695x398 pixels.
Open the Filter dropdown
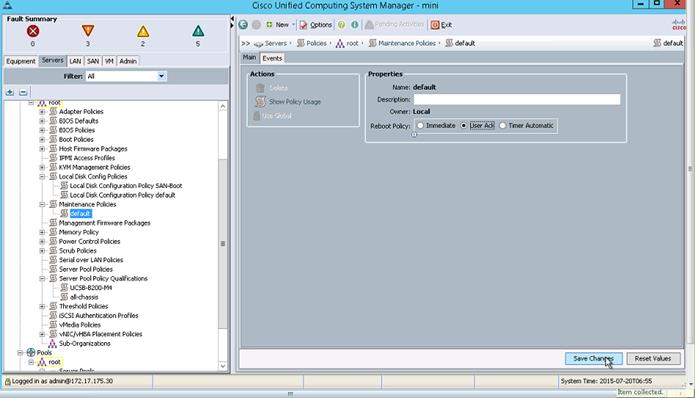(x=161, y=76)
